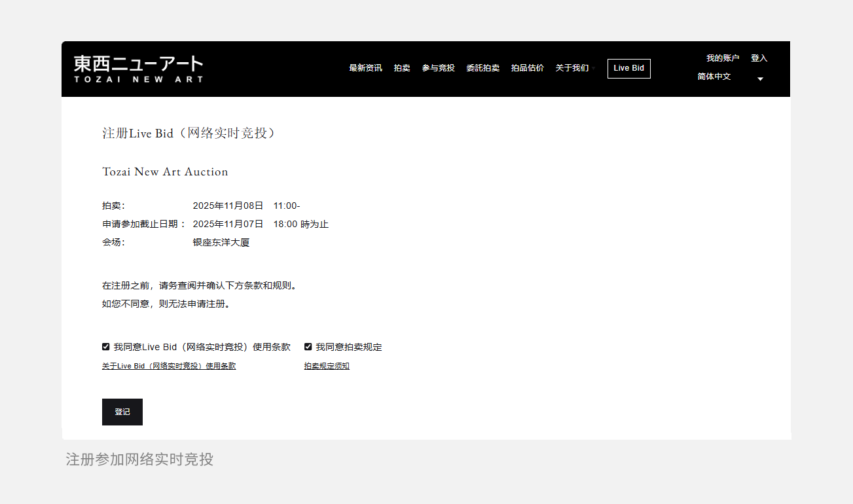The image size is (853, 504).
Task: Uncheck the 我同意拍卖规定 checkbox
Action: click(x=308, y=347)
